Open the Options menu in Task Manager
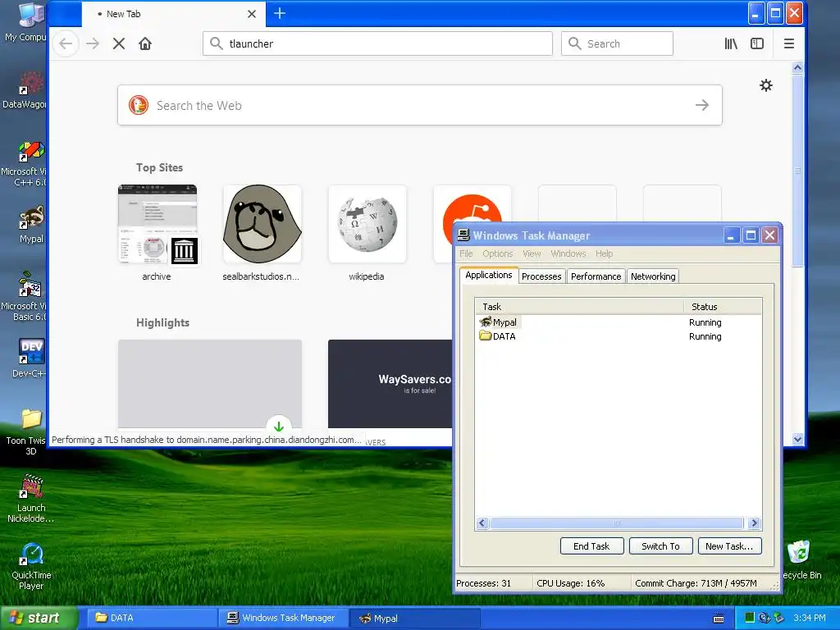Image resolution: width=840 pixels, height=630 pixels. (497, 253)
